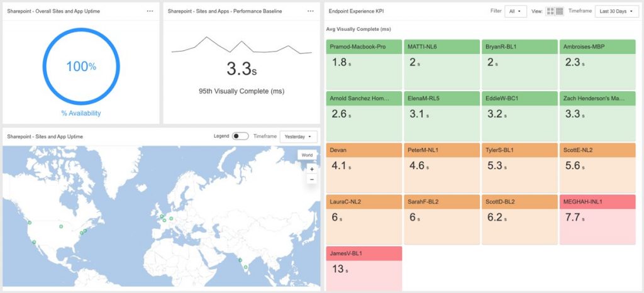This screenshot has width=644, height=293.
Task: Click the red MEGHAH-INL1 tile
Action: pyautogui.click(x=597, y=219)
